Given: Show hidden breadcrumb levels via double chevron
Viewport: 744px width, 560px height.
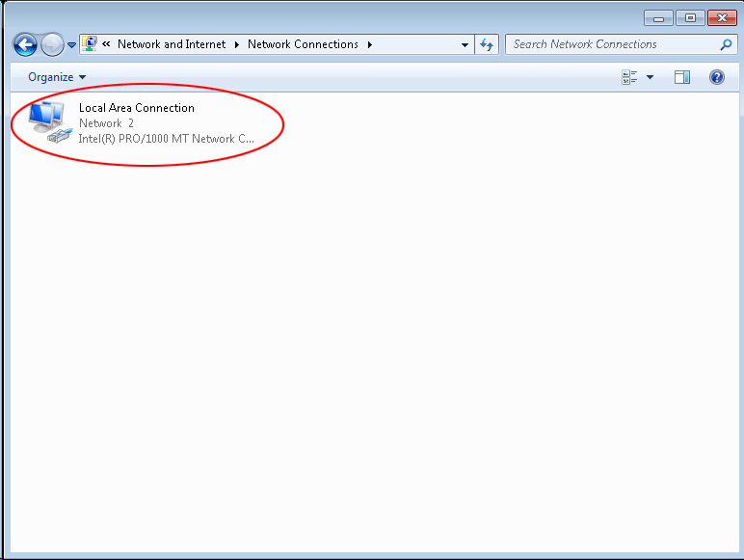Looking at the screenshot, I should [x=106, y=44].
